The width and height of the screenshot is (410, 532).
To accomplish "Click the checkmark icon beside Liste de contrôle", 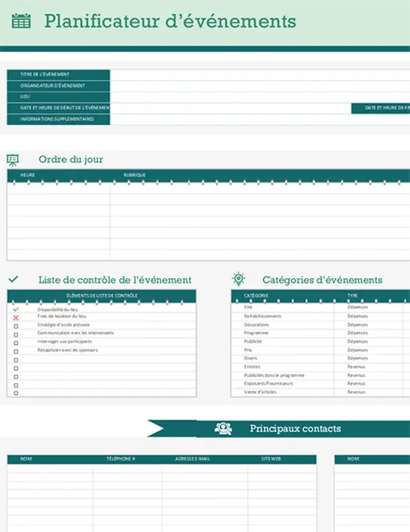I will (x=13, y=279).
